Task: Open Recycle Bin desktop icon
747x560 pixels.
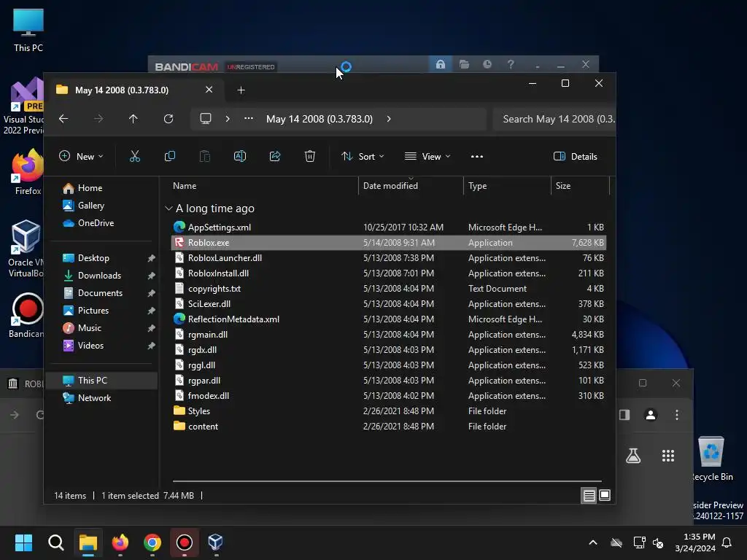Action: point(712,458)
